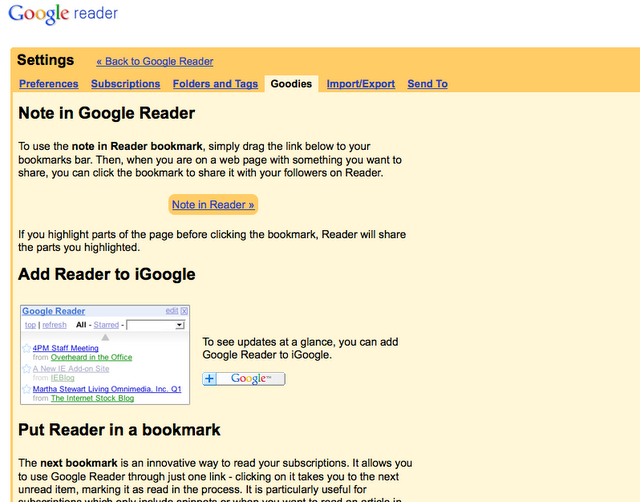640x502 pixels.
Task: Click the Put Reader in a bookmark heading
Action: coord(119,430)
